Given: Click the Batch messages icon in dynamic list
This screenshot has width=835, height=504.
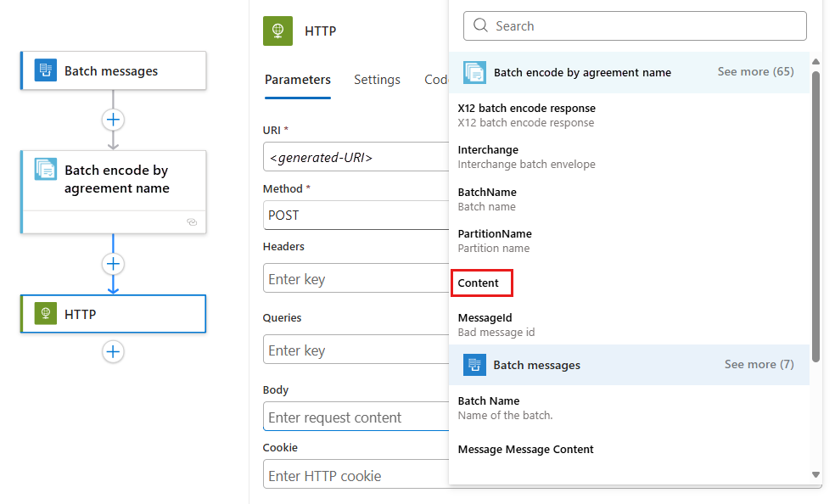Looking at the screenshot, I should click(474, 365).
